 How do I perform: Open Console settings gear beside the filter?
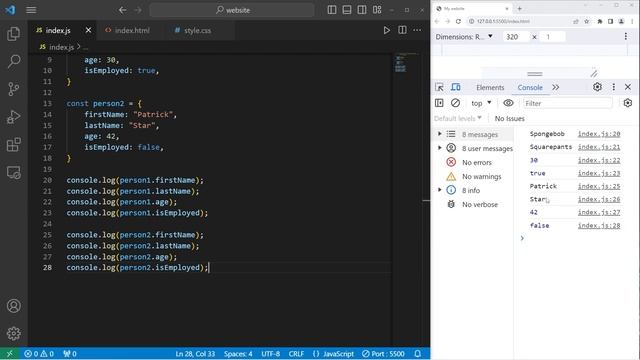pyautogui.click(x=628, y=103)
